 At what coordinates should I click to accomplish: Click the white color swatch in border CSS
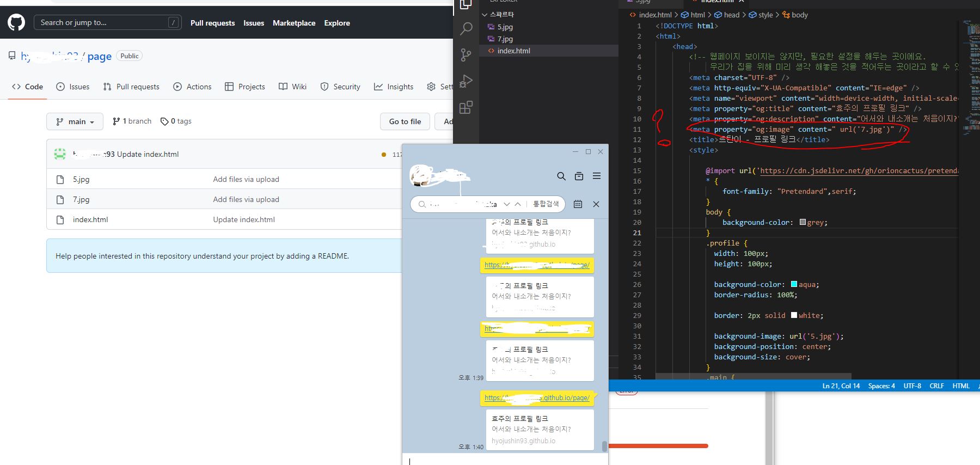point(794,315)
